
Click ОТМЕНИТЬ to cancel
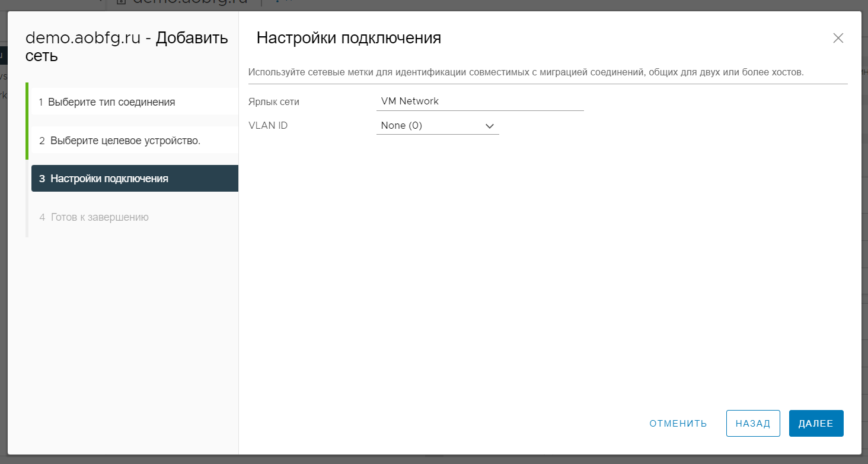[678, 424]
